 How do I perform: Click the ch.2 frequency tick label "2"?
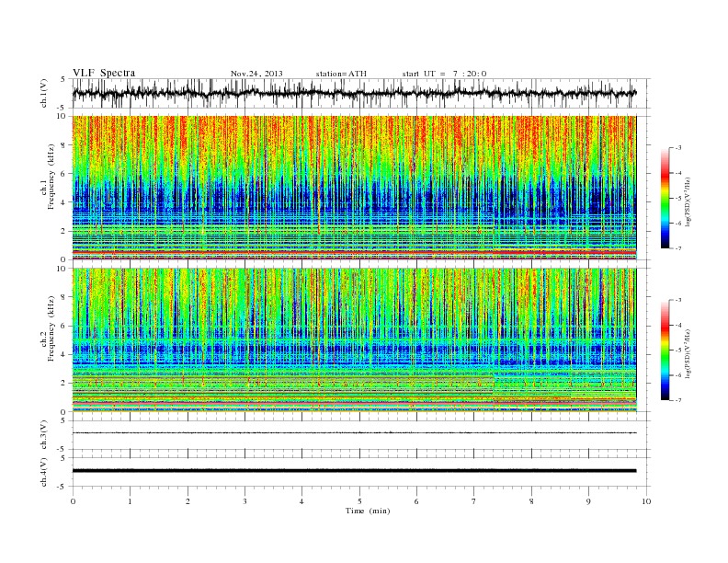[64, 384]
